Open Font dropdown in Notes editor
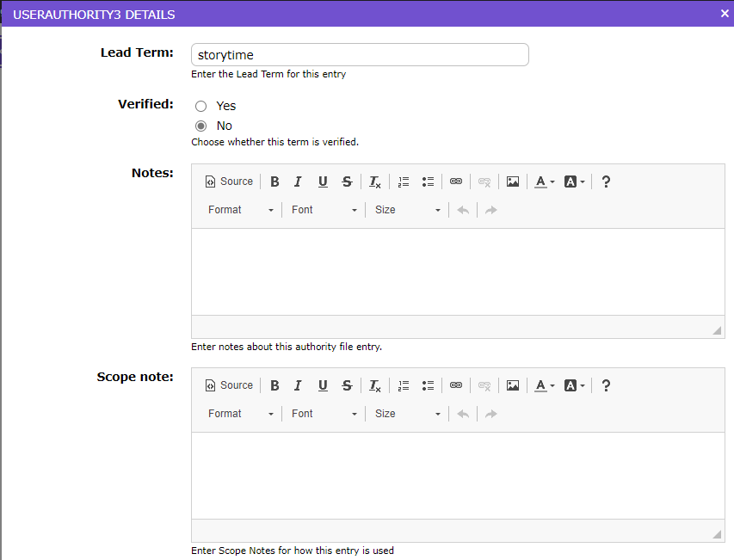This screenshot has height=560, width=734. (324, 210)
